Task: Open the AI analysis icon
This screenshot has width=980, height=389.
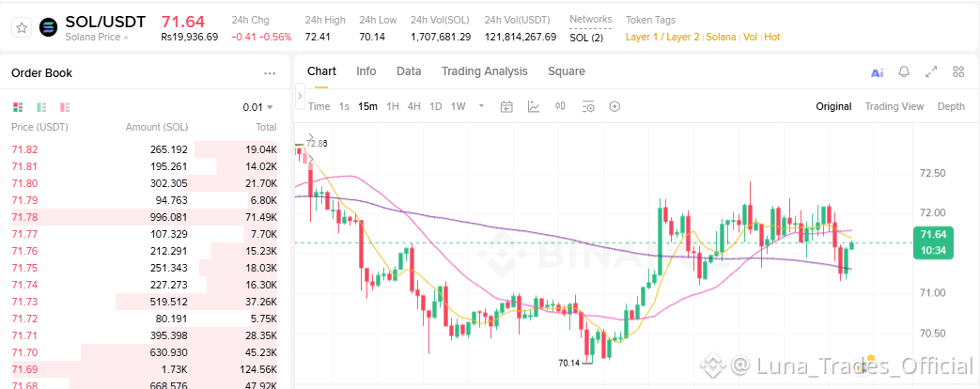Action: [877, 72]
